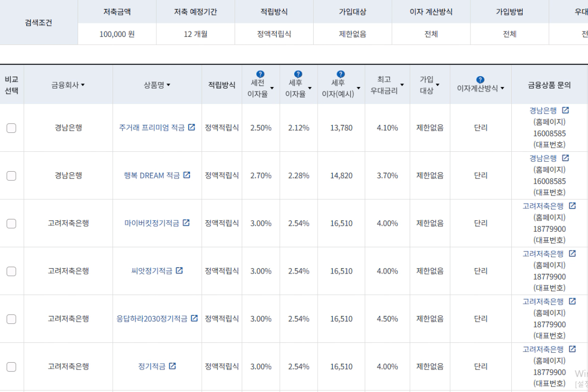Click 고려저축은행 homepage icon in 씨앗정기적금 row

pos(572,254)
